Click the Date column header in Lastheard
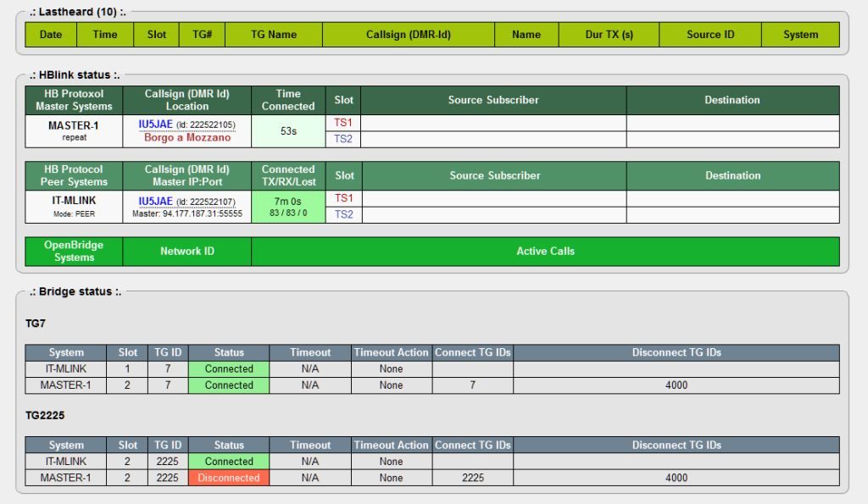The height and width of the screenshot is (504, 868). (51, 34)
